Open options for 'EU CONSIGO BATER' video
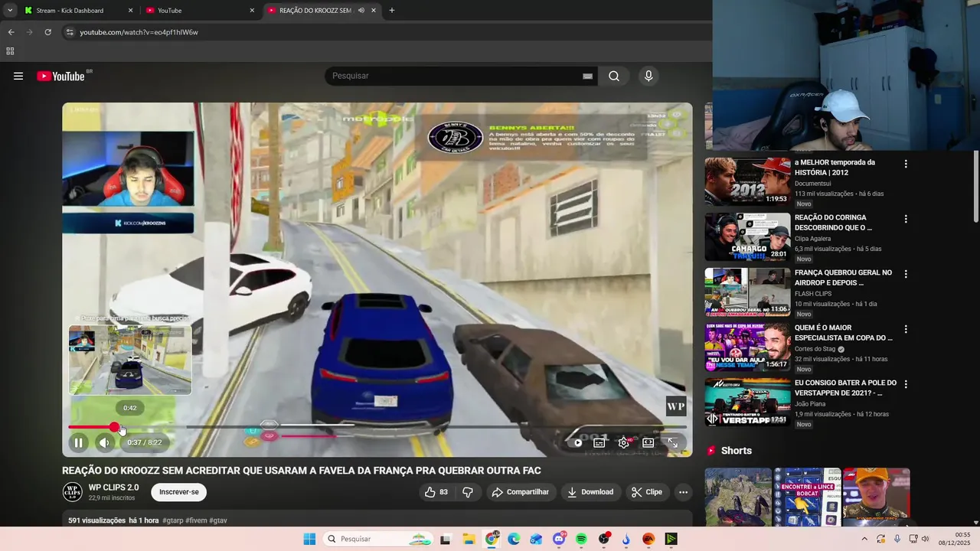Viewport: 980px width, 551px height. pos(906,384)
